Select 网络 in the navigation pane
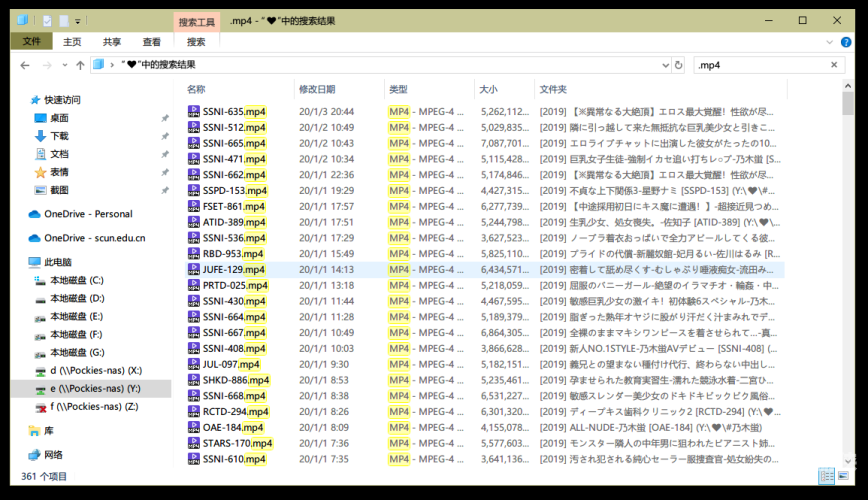This screenshot has width=868, height=500. tap(53, 455)
